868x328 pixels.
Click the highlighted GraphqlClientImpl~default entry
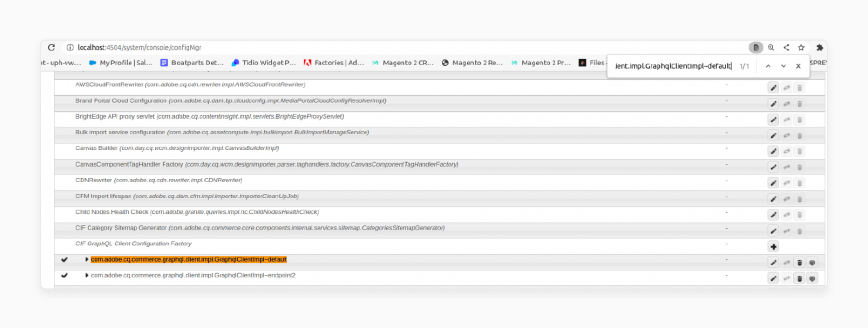tap(189, 259)
